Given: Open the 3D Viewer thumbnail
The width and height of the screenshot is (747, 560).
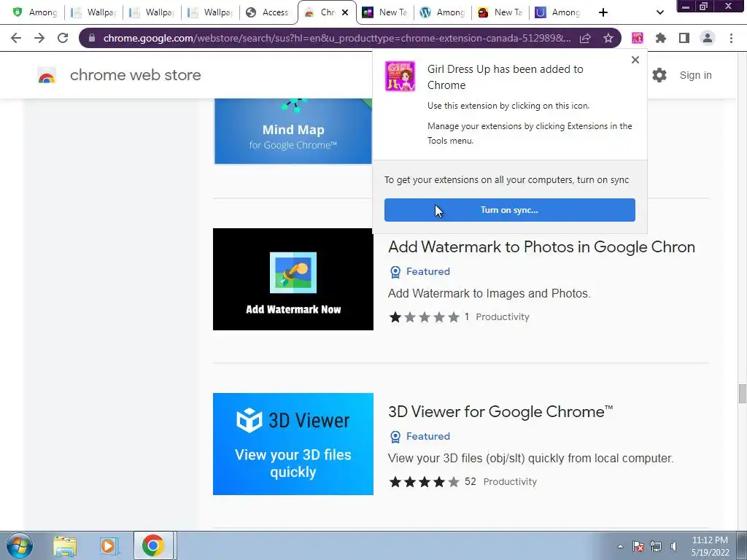Looking at the screenshot, I should pyautogui.click(x=293, y=444).
